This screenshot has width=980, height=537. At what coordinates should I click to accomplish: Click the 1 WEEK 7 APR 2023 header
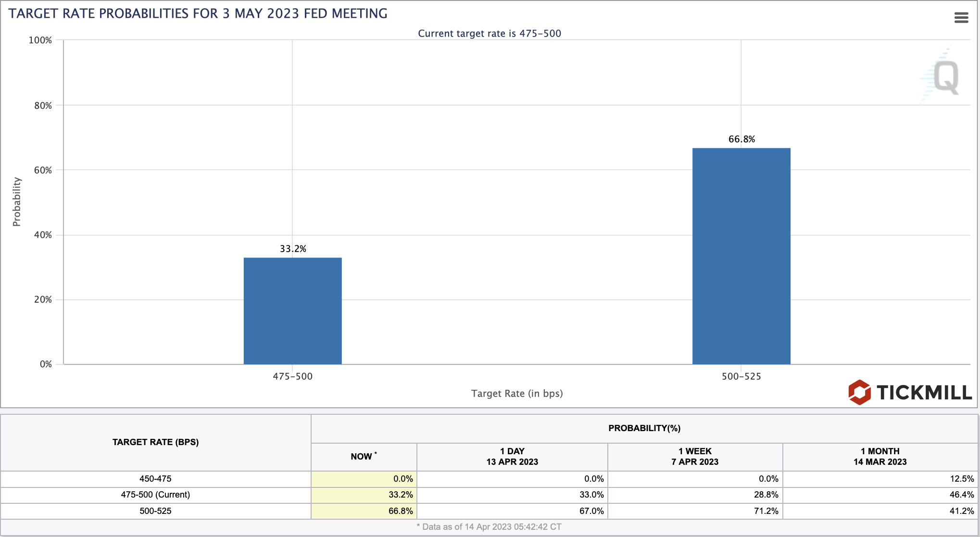point(695,457)
